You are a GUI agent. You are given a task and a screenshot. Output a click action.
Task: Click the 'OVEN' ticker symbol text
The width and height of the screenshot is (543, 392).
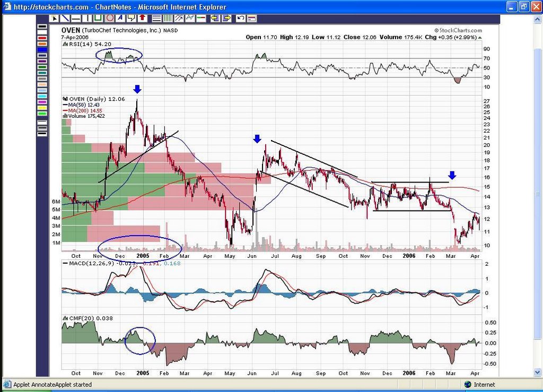pyautogui.click(x=71, y=30)
